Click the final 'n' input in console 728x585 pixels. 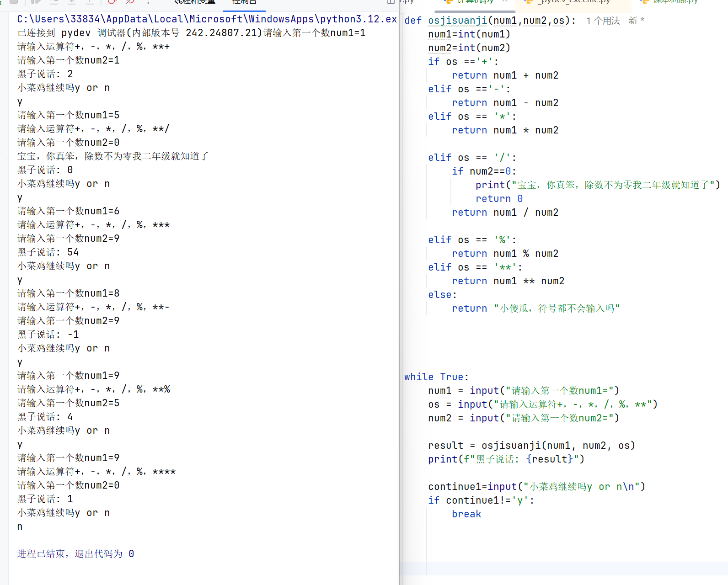tap(20, 526)
